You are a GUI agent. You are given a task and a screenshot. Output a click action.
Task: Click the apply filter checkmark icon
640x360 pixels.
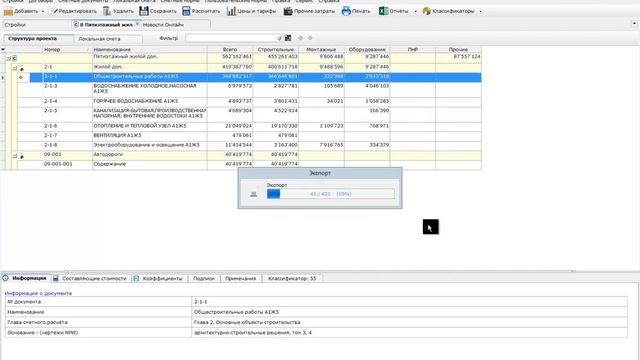click(279, 38)
